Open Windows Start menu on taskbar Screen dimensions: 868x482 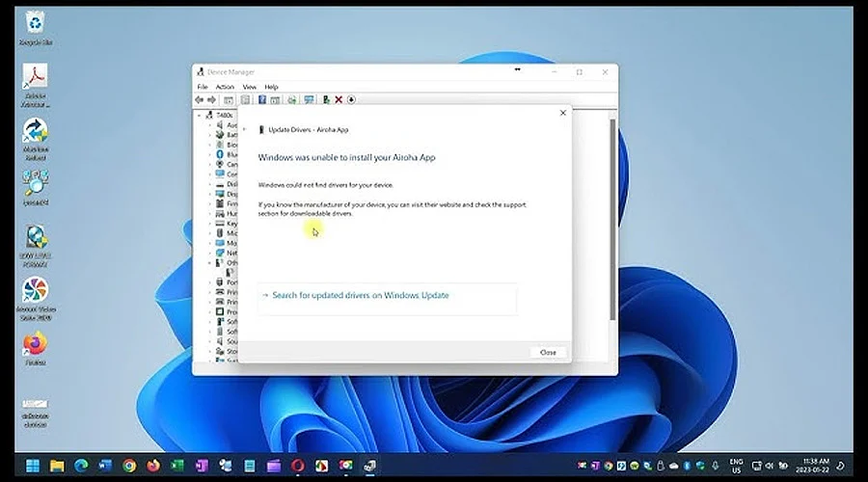[x=33, y=466]
